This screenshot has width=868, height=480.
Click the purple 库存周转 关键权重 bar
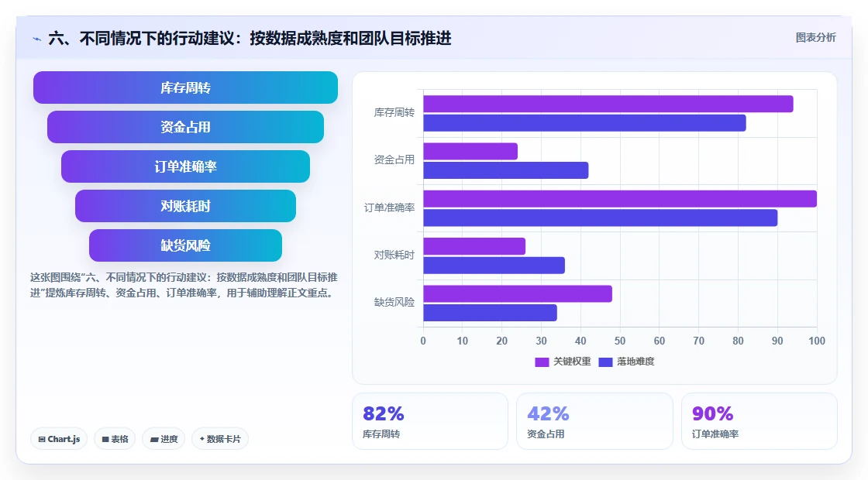tap(608, 104)
